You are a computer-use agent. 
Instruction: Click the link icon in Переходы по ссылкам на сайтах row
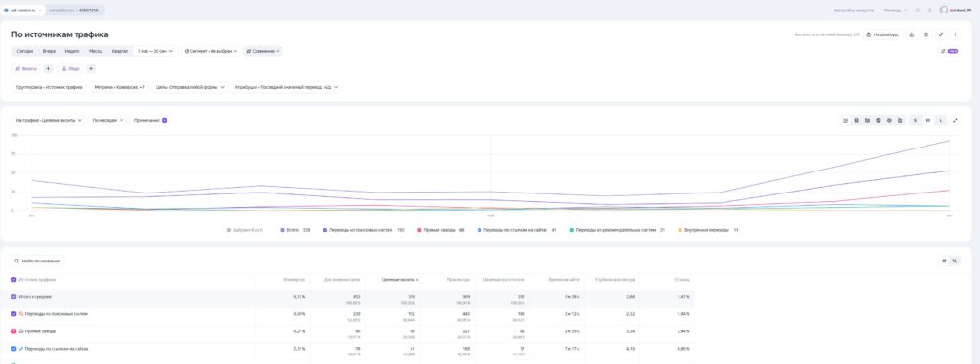coord(21,349)
